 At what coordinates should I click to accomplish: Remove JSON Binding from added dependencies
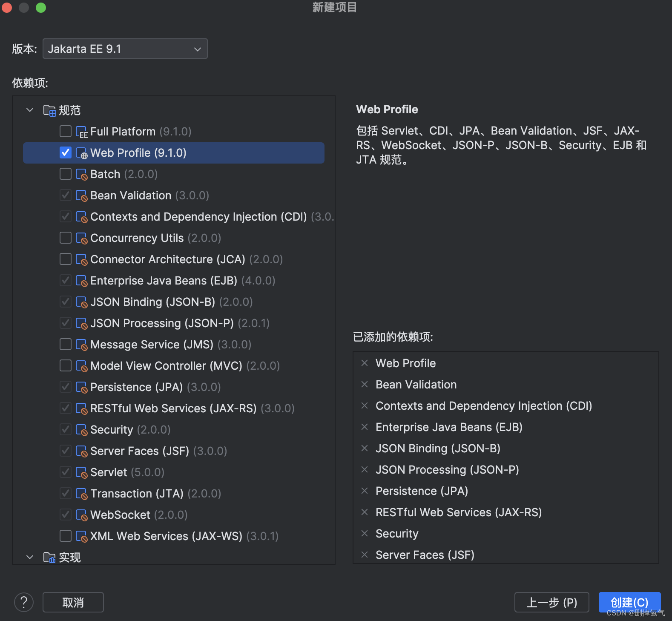365,448
